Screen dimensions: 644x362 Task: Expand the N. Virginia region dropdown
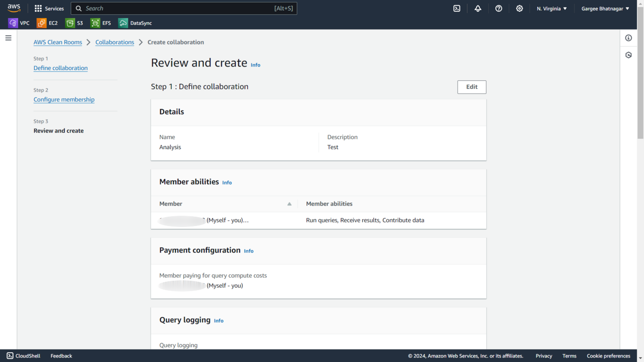(x=552, y=8)
